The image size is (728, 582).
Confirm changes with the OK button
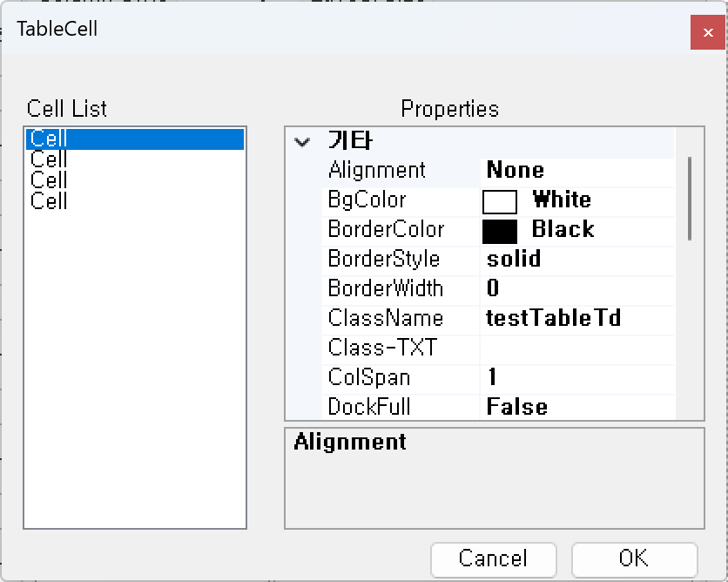click(x=634, y=559)
